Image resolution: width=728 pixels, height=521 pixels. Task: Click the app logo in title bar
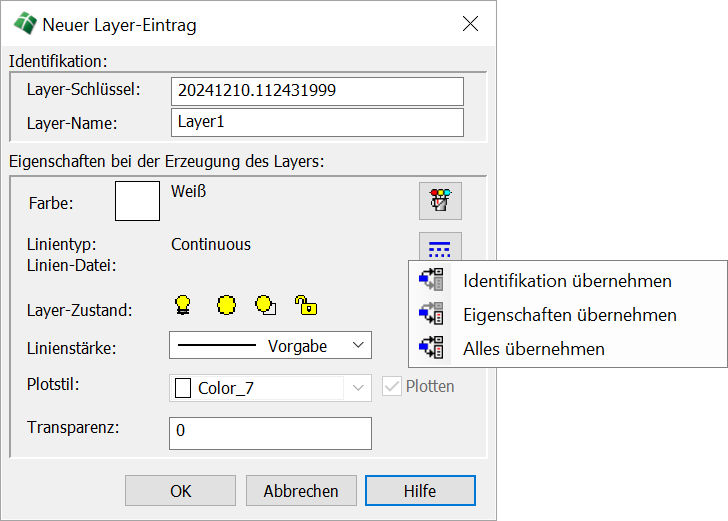tap(25, 24)
